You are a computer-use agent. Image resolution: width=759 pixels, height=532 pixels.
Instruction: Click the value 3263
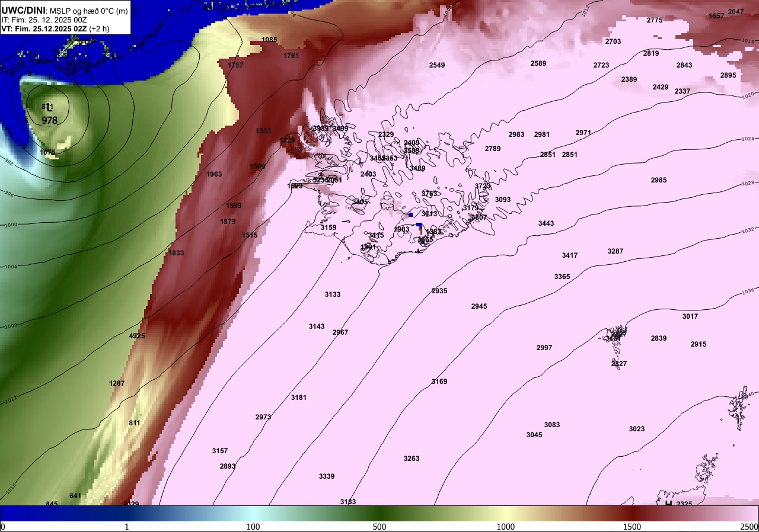(412, 459)
